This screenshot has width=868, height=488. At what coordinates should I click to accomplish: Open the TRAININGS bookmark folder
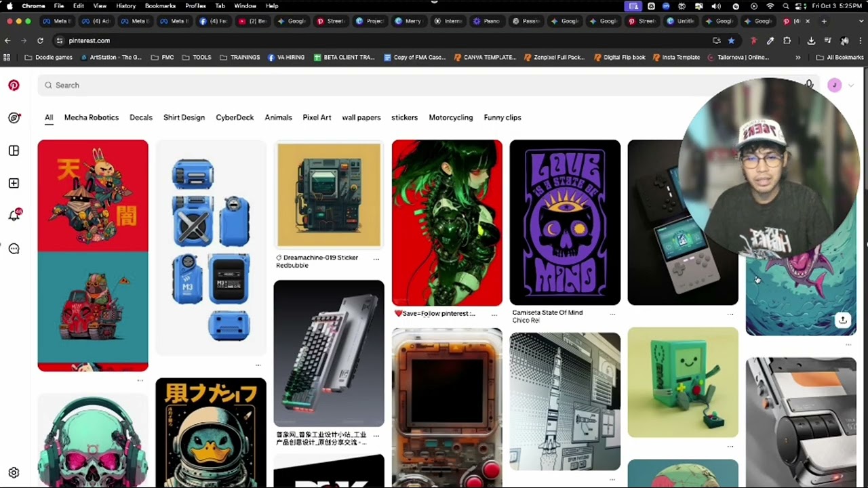tap(240, 58)
